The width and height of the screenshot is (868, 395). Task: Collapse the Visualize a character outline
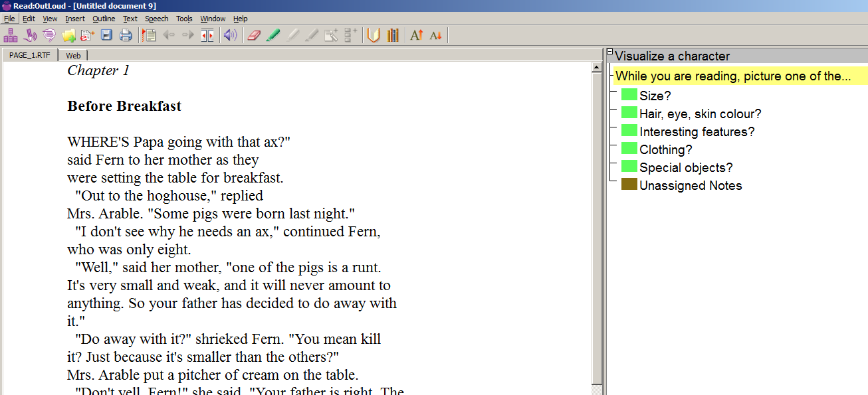tap(610, 52)
